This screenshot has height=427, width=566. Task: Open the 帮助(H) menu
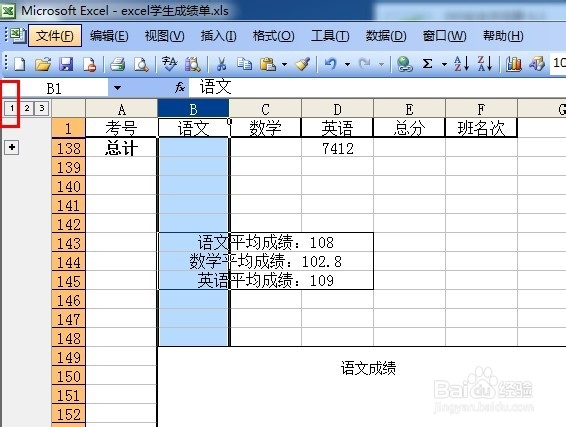tap(503, 36)
